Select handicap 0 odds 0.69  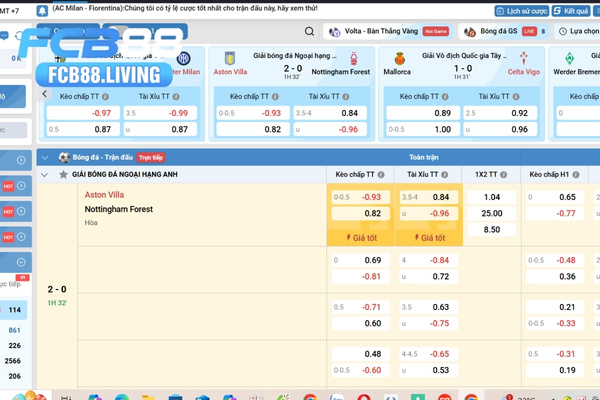(360, 260)
